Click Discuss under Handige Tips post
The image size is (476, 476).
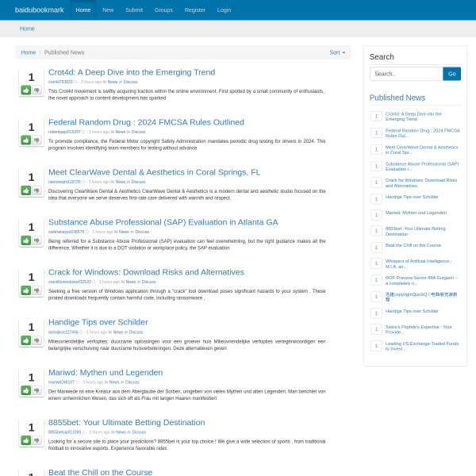point(136,332)
